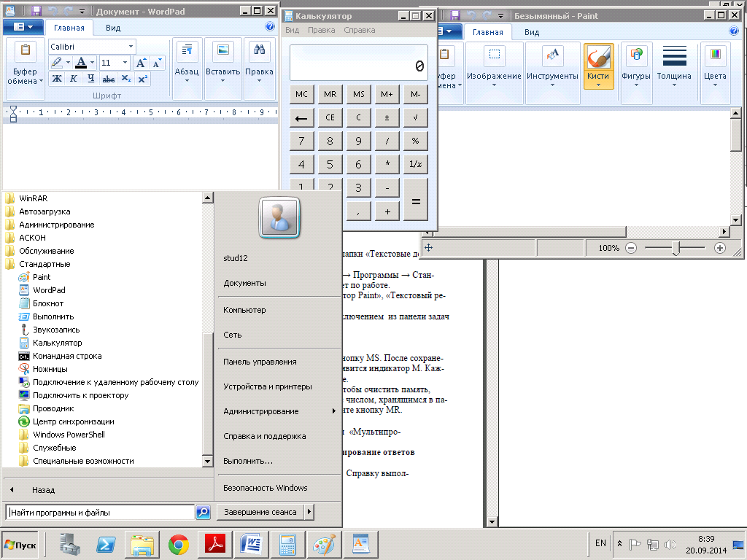Image resolution: width=747 pixels, height=560 pixels.
Task: Open Панель управления
Action: [260, 362]
